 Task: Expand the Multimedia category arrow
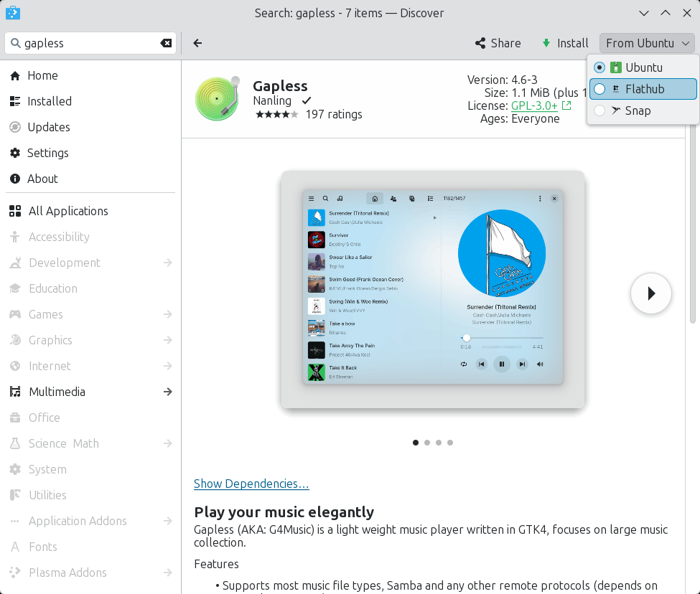click(168, 392)
